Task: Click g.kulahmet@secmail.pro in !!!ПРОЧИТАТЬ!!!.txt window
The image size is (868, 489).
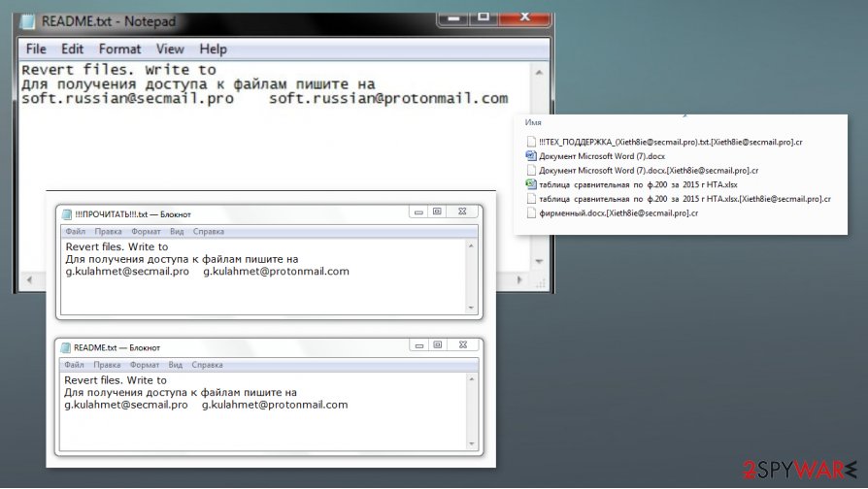Action: click(127, 272)
